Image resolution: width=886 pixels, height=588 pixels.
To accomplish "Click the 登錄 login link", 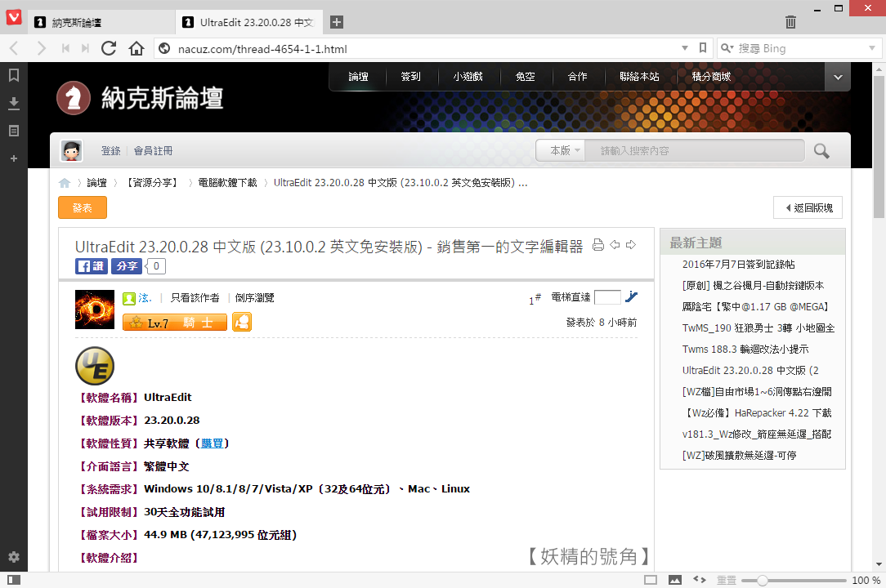I will (x=111, y=151).
